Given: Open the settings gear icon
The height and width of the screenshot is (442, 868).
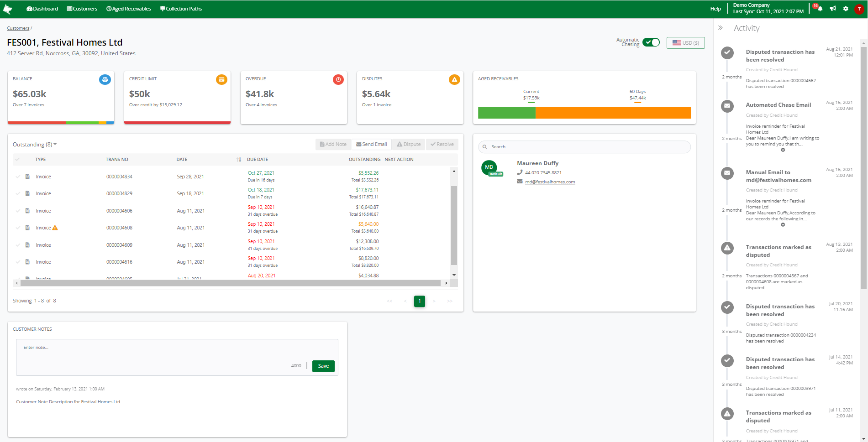Looking at the screenshot, I should (x=846, y=9).
